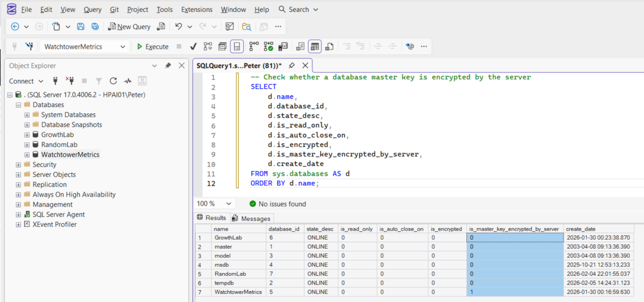
Task: Toggle Include Client Statistics button
Action: pos(283,46)
